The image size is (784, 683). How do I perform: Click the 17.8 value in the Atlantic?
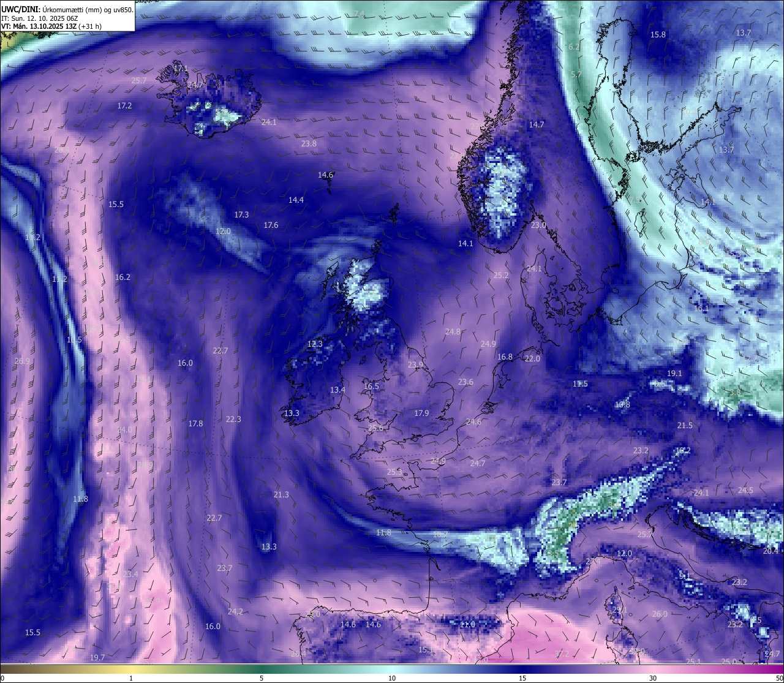195,424
